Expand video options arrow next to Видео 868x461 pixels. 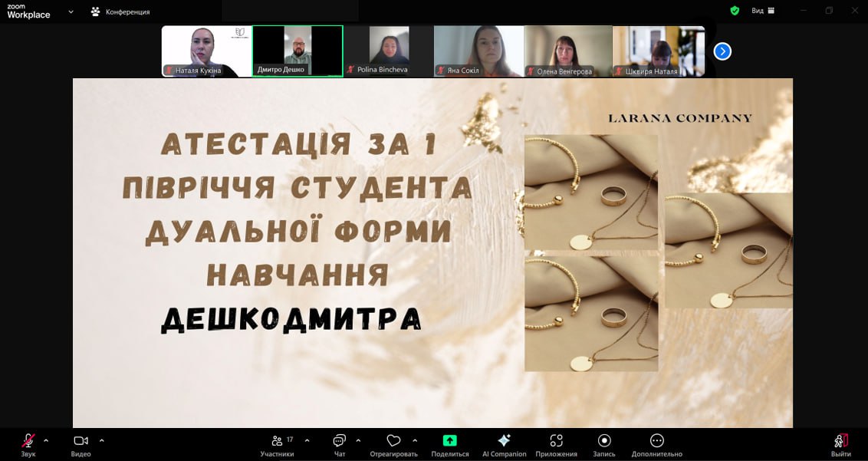(x=102, y=441)
